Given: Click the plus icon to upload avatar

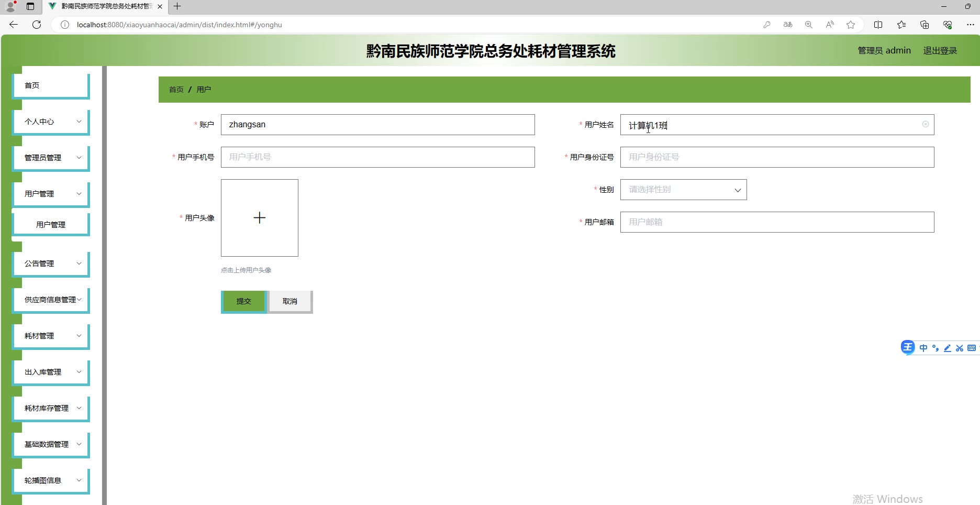Looking at the screenshot, I should tap(260, 218).
